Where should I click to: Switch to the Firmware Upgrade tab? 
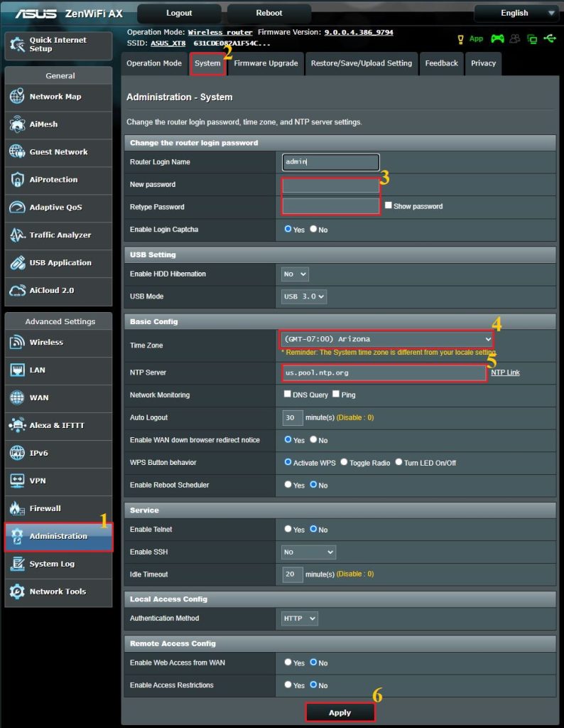266,63
